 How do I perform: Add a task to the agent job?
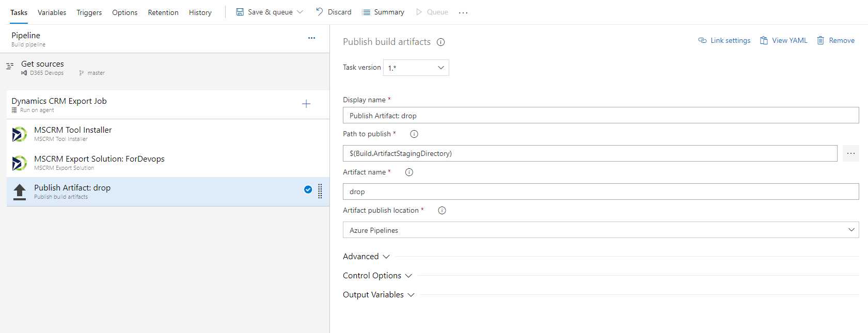coord(306,104)
